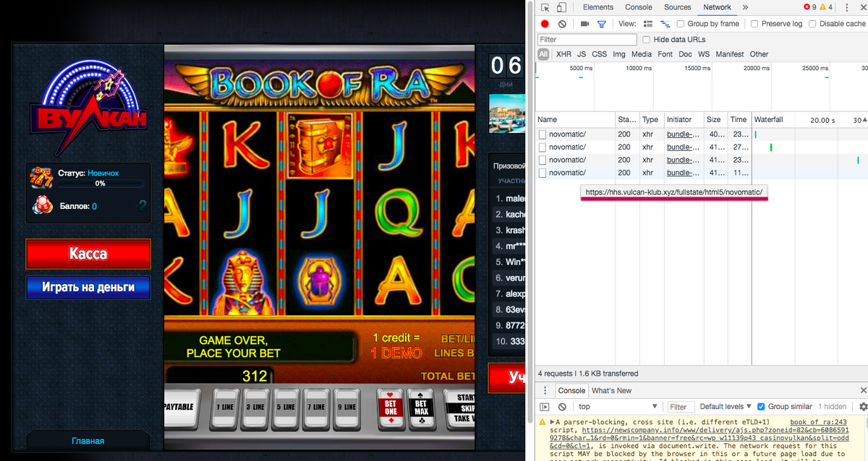868x461 pixels.
Task: Select the fourth novomatic/ request row
Action: click(702, 173)
